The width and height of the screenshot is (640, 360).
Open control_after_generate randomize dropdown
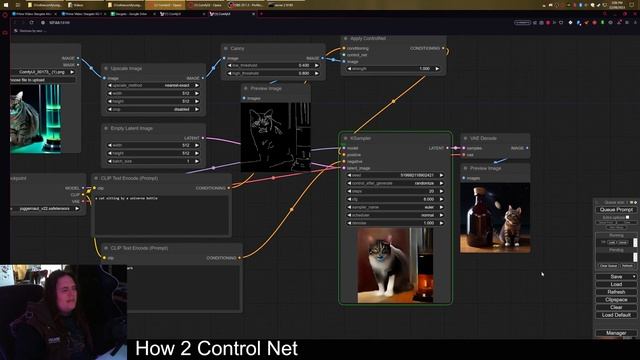pyautogui.click(x=395, y=183)
